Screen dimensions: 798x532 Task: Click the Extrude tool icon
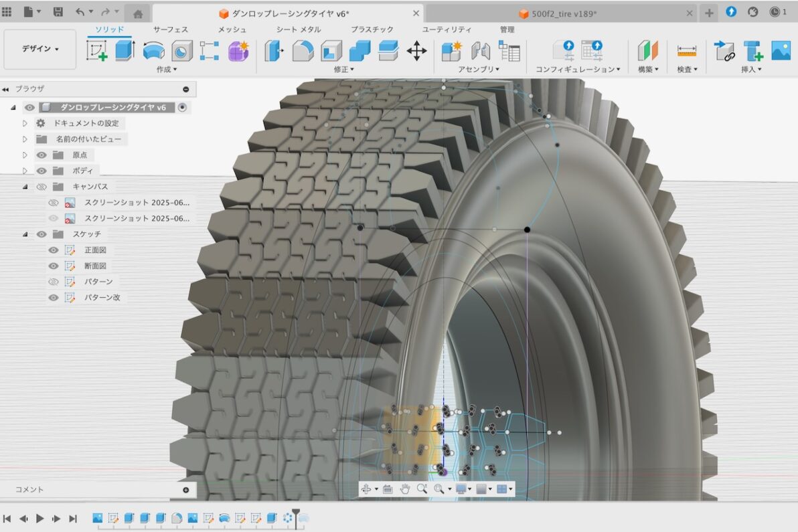click(x=125, y=51)
